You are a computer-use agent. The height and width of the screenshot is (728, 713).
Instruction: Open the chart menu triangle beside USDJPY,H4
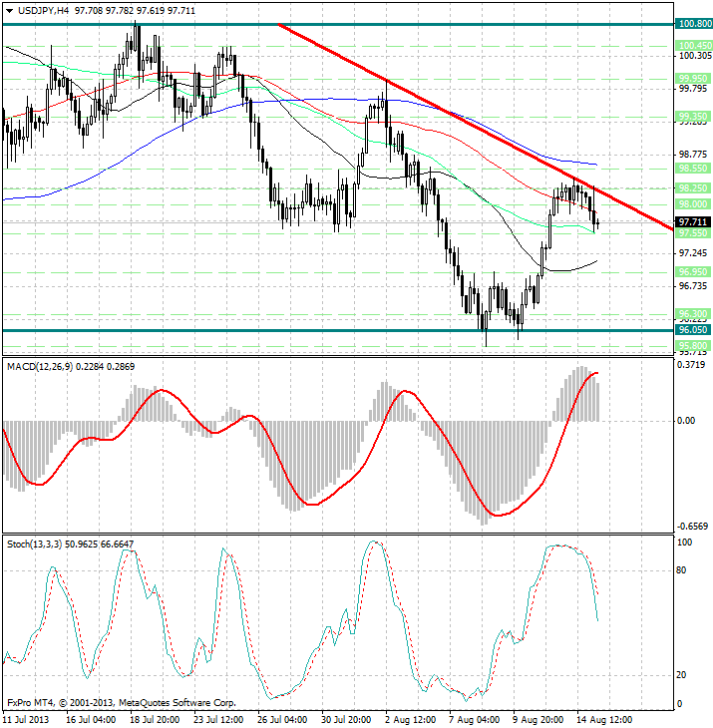pyautogui.click(x=9, y=11)
